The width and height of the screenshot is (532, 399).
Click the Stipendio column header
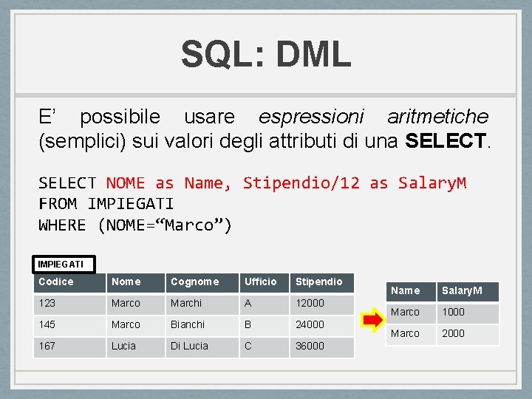321,282
